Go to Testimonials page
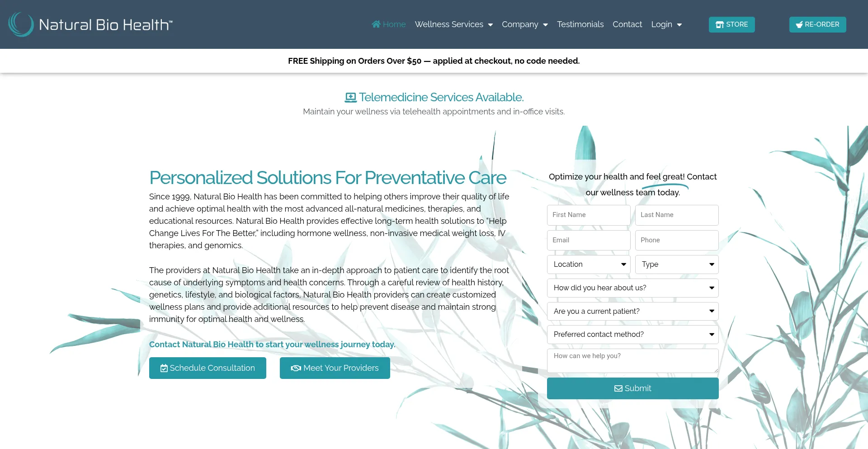The height and width of the screenshot is (449, 868). point(580,24)
